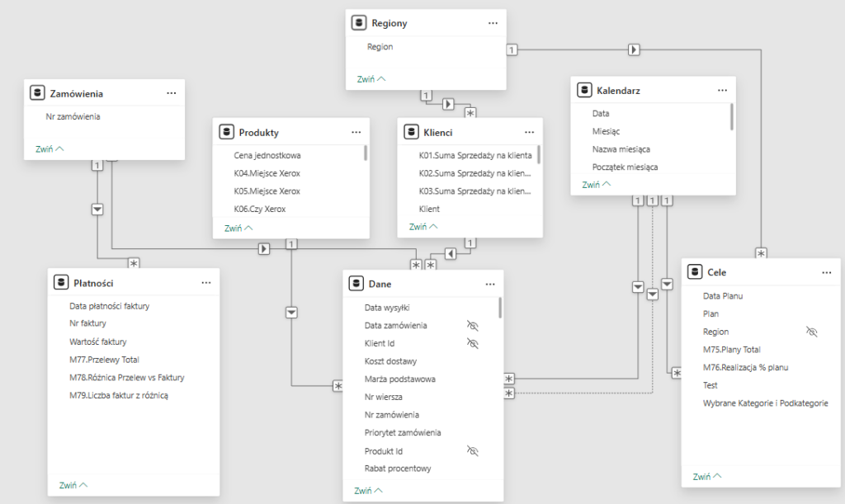This screenshot has height=504, width=845.
Task: Collapse the Kalendarz table with Zwiń
Action: 597,185
